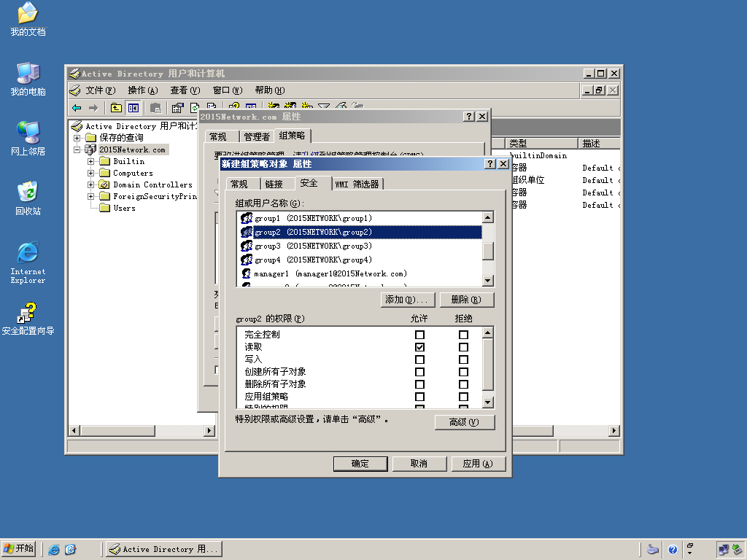Click the keyboard language bar icon

[x=653, y=550]
